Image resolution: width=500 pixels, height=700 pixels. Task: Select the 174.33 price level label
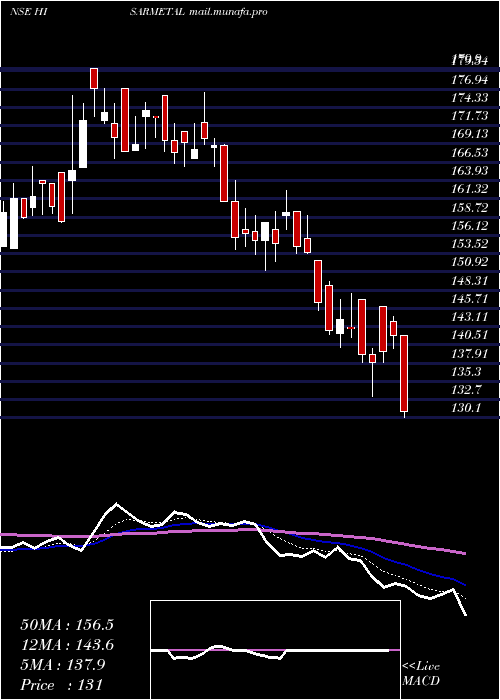(469, 98)
